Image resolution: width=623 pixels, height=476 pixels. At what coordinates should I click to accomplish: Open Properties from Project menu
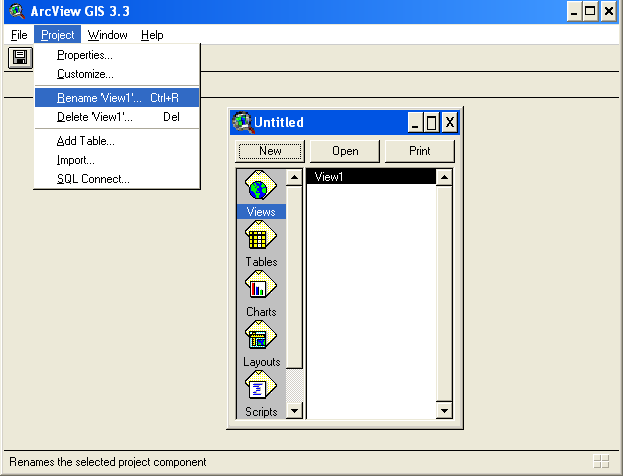84,55
